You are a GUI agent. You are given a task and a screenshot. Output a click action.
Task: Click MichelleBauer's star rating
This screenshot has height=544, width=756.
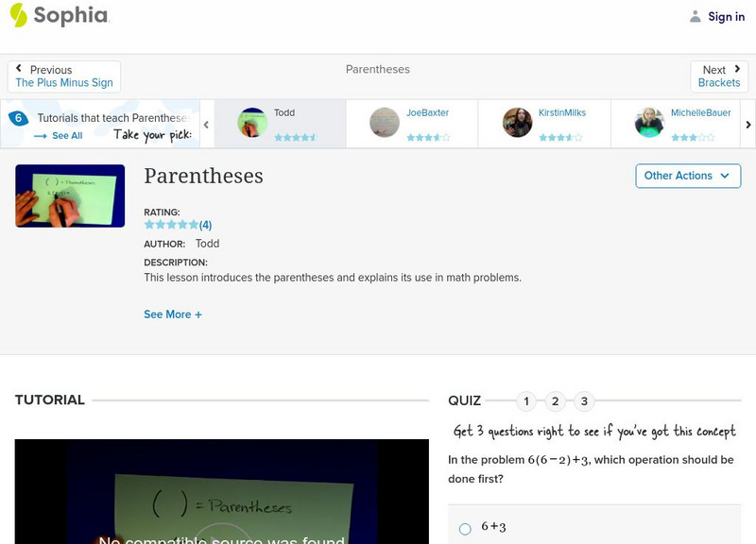point(693,137)
